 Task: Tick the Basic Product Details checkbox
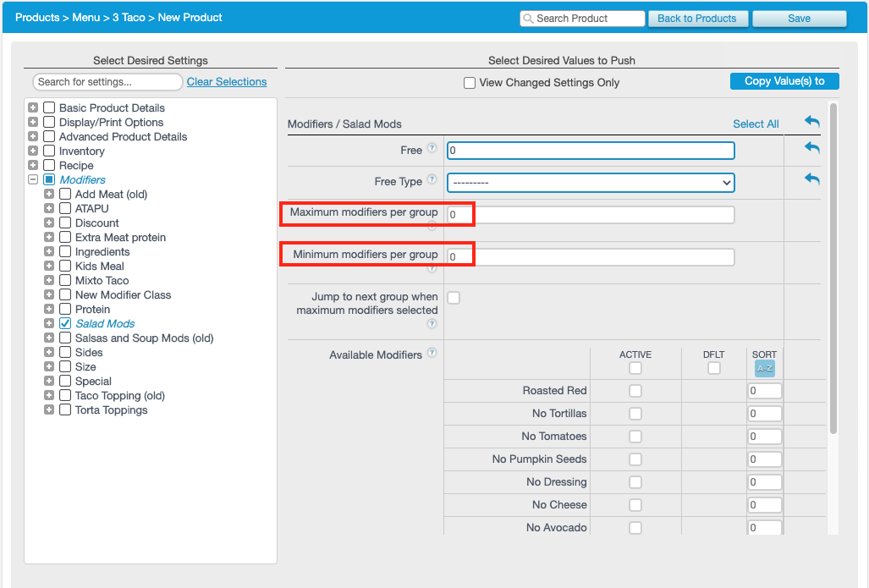tap(49, 107)
